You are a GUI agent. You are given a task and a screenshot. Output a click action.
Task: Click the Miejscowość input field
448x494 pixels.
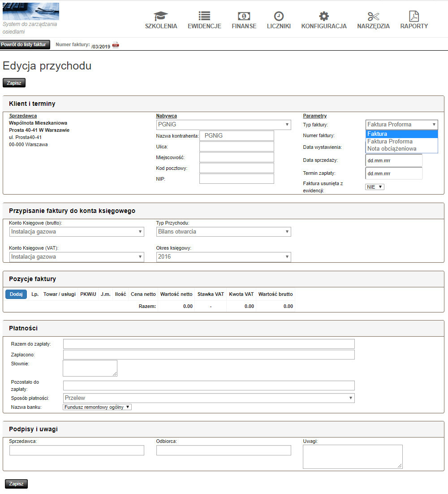(237, 157)
